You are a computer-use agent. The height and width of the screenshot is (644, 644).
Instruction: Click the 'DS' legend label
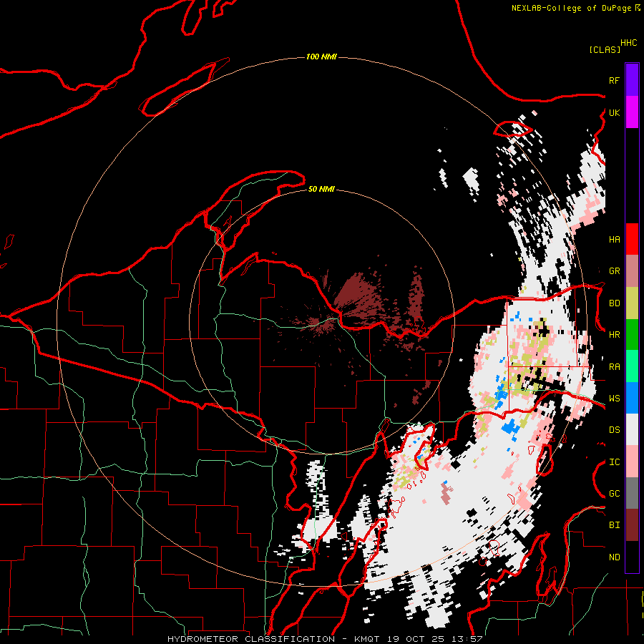click(614, 430)
